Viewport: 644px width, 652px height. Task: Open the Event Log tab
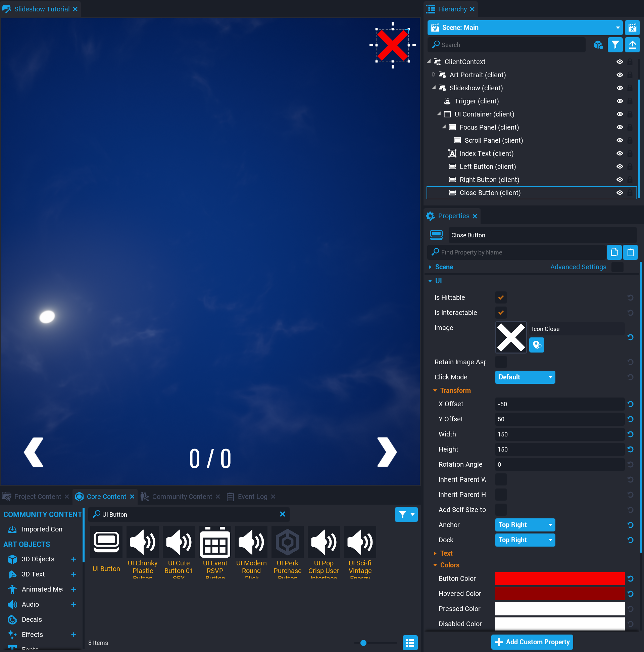(x=252, y=497)
